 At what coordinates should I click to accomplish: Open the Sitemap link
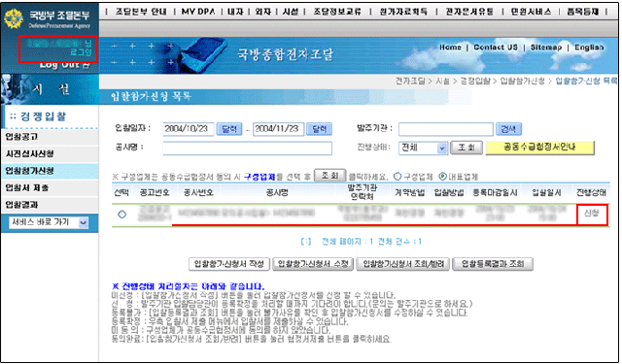point(546,48)
